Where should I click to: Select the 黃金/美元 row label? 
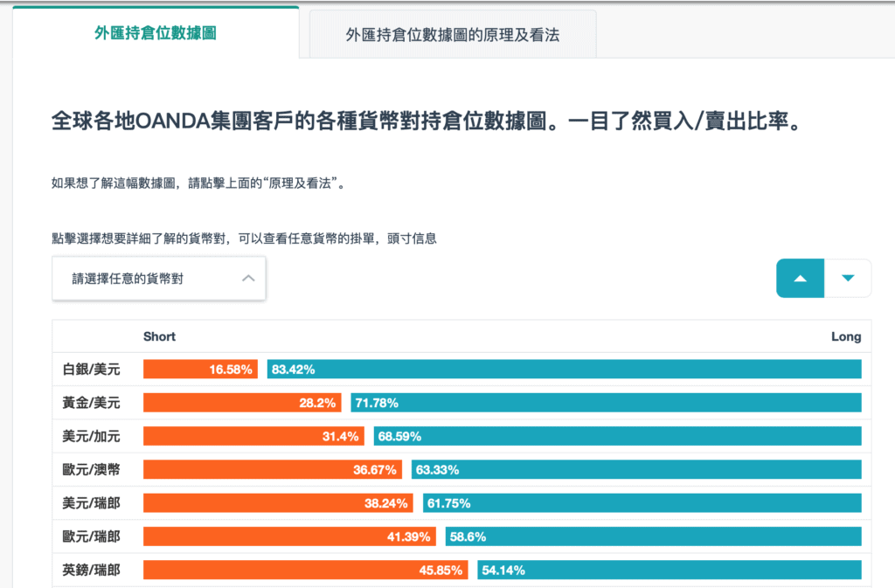91,403
